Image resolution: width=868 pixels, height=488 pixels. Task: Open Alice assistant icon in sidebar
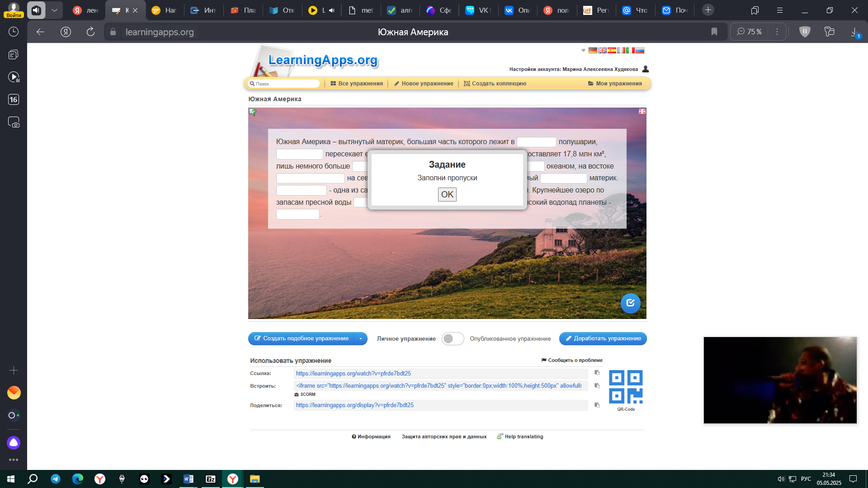point(14,443)
